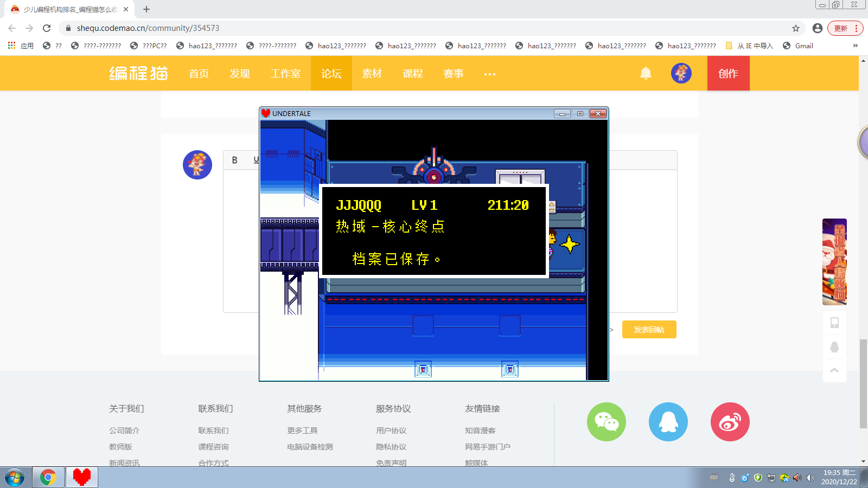The height and width of the screenshot is (488, 868).
Task: Click the UNDERTALE heart icon in the taskbar
Action: (x=82, y=478)
